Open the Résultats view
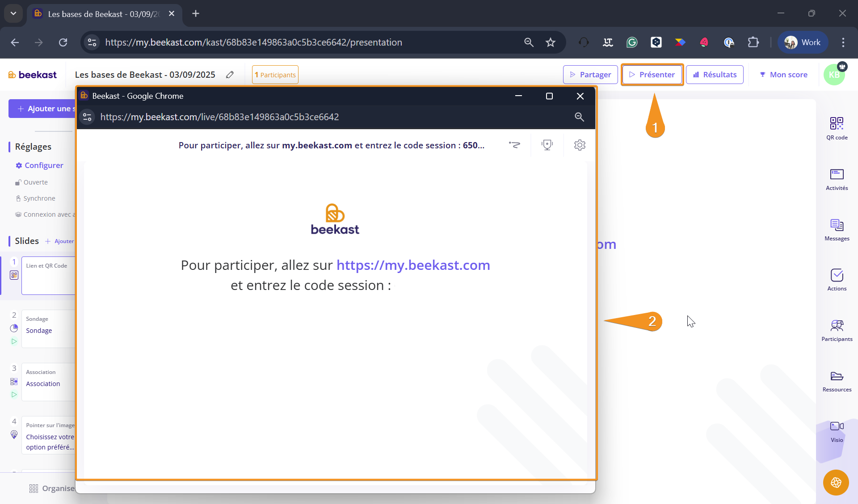 pyautogui.click(x=715, y=75)
